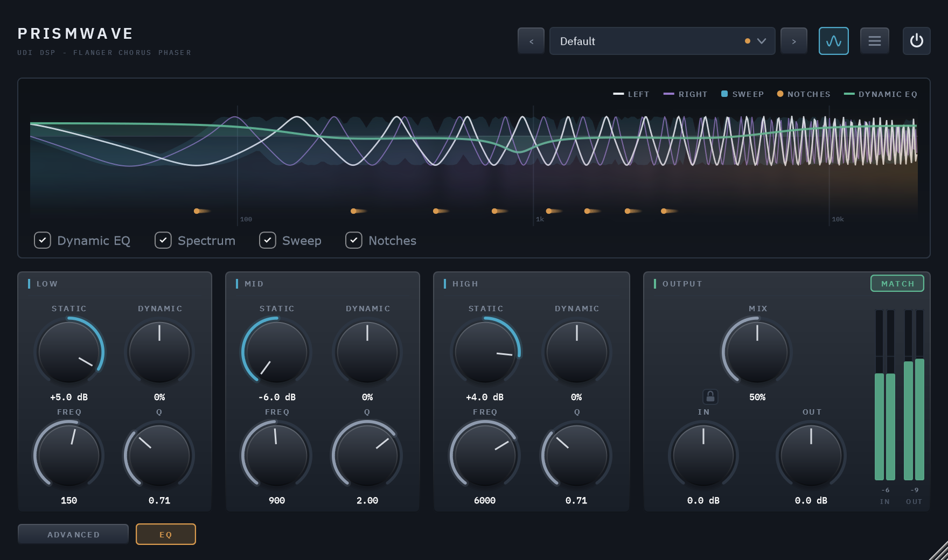Click the 900 mid frequency value
Image resolution: width=948 pixels, height=560 pixels.
pos(277,501)
